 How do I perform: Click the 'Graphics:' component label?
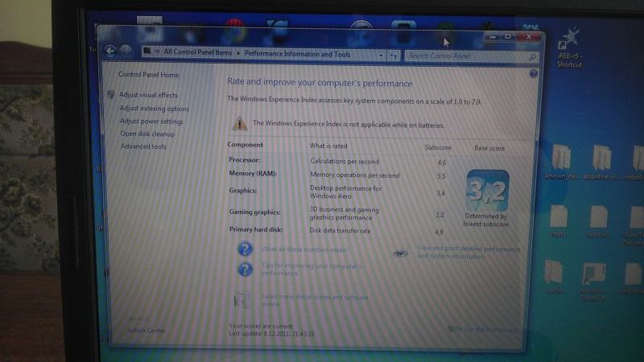[x=243, y=191]
